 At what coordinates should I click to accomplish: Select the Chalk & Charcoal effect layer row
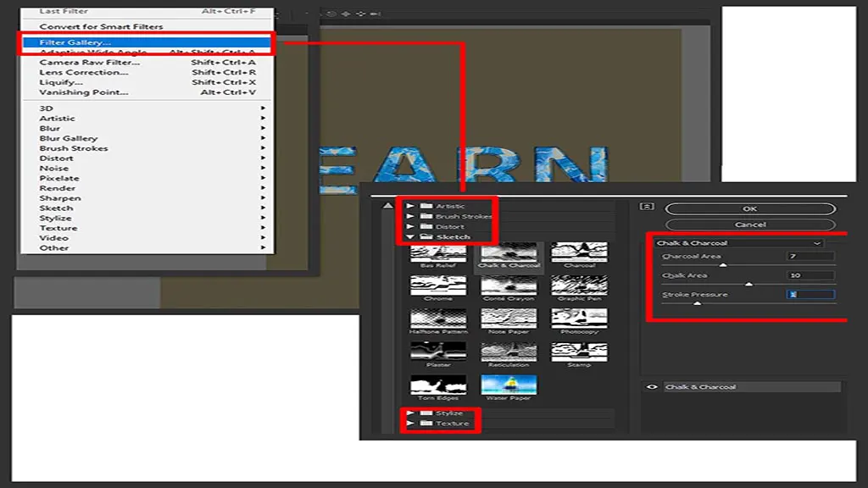click(x=752, y=386)
